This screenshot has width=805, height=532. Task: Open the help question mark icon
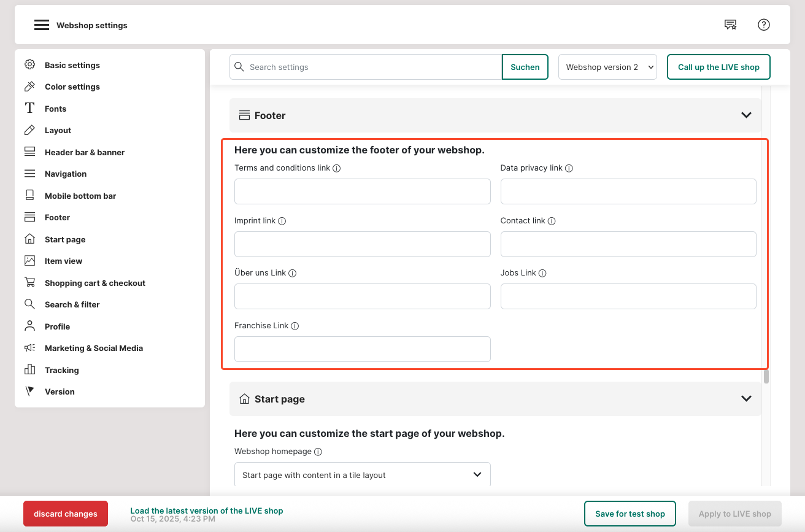[763, 25]
